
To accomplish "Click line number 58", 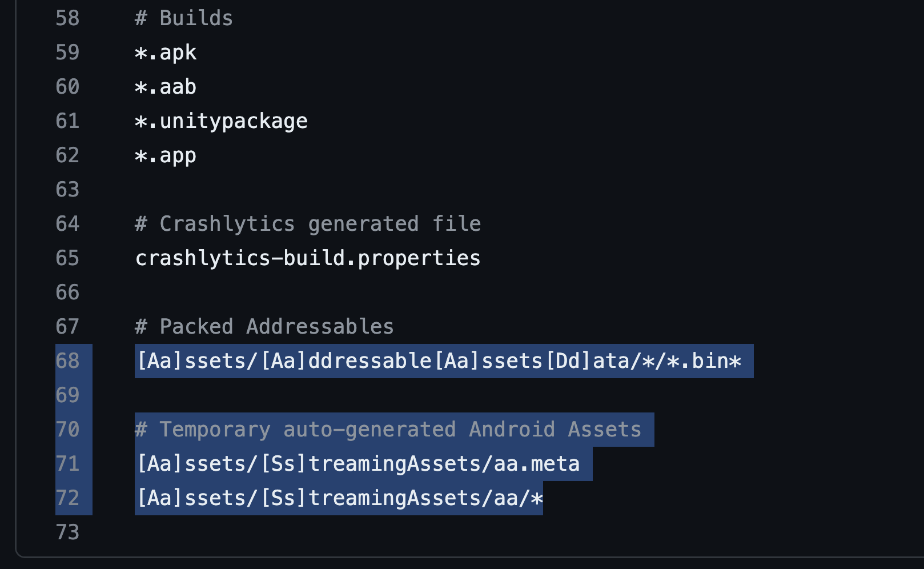I will click(67, 18).
